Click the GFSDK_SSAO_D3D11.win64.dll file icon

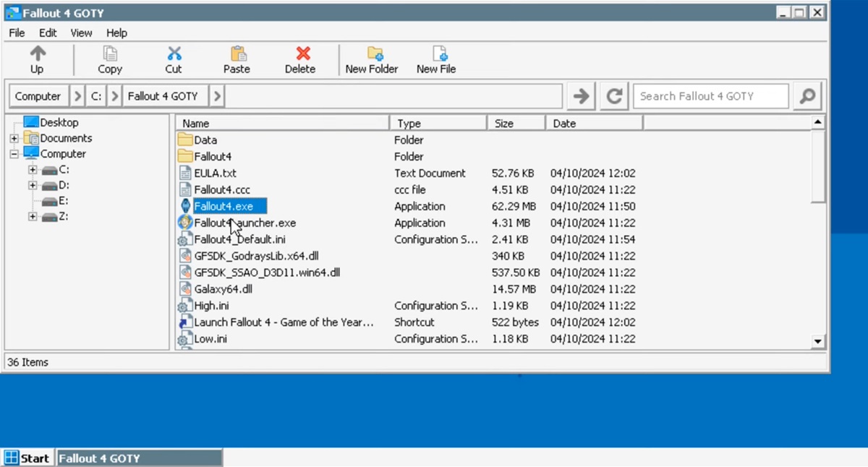(185, 273)
